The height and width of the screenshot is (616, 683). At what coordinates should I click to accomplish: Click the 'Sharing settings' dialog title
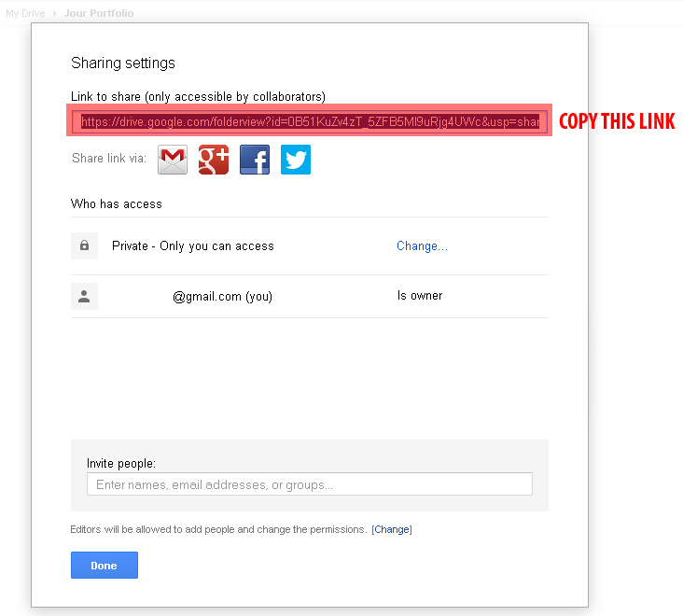[x=123, y=63]
